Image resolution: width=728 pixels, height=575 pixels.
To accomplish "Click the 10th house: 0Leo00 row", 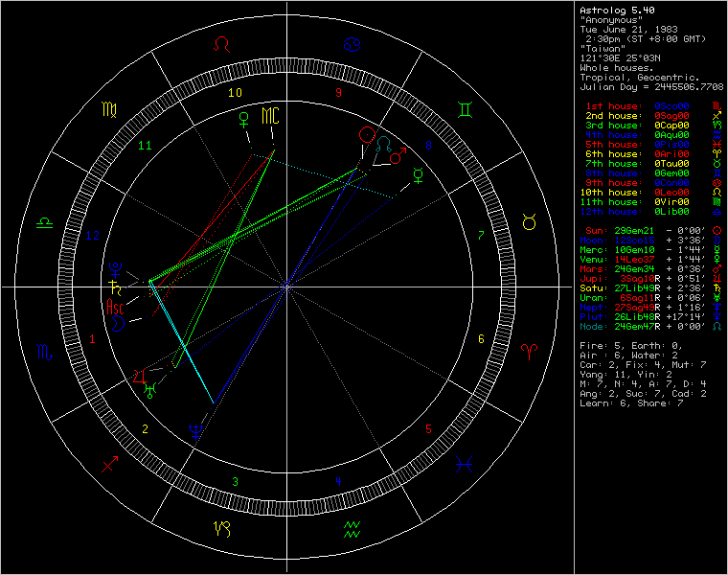I will [x=651, y=193].
